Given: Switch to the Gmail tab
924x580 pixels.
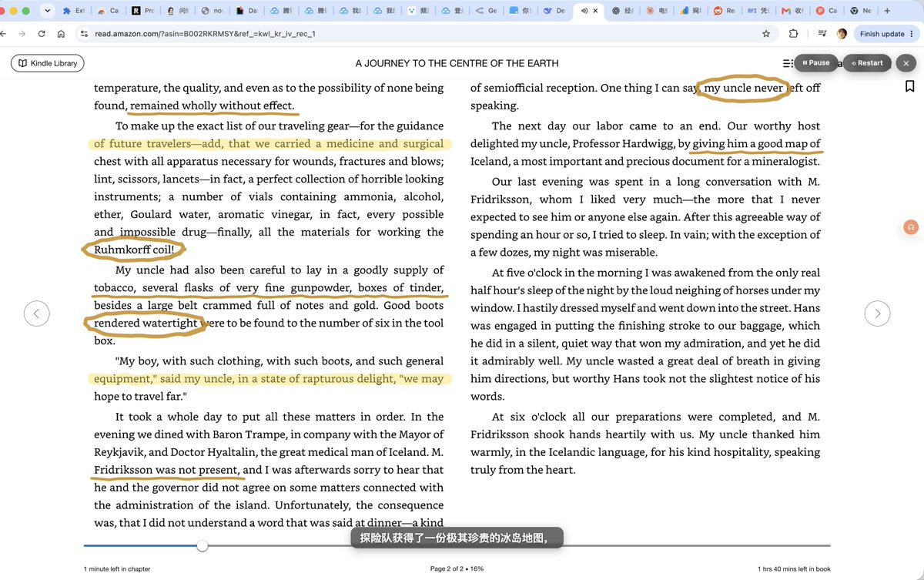Looking at the screenshot, I should (792, 11).
